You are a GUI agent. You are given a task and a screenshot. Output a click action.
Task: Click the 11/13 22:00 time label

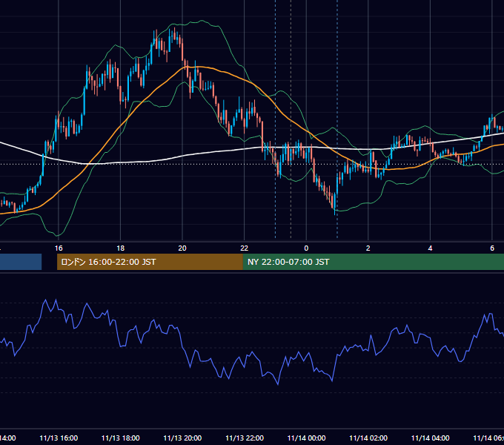pyautogui.click(x=245, y=438)
